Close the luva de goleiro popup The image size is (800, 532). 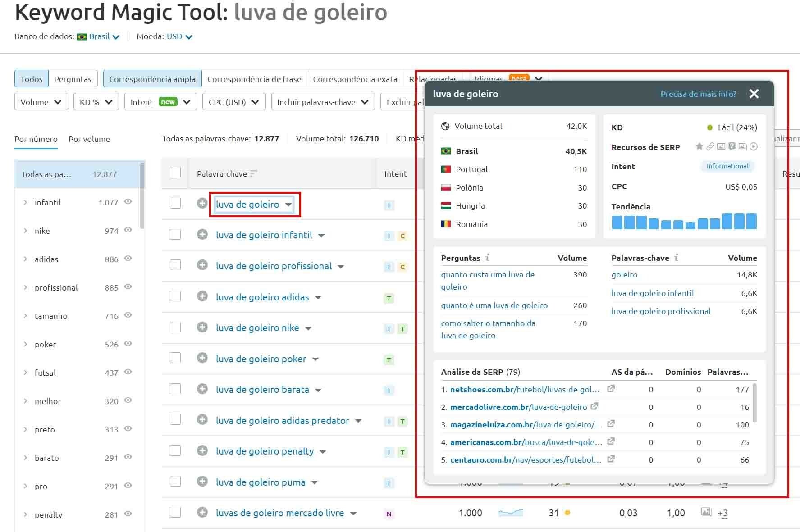click(754, 94)
